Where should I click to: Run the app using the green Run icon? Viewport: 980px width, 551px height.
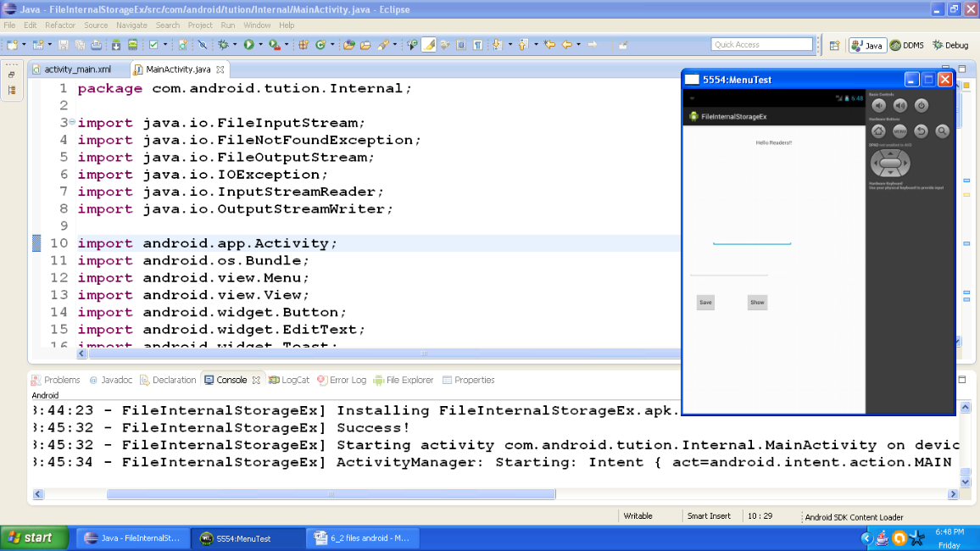[249, 43]
